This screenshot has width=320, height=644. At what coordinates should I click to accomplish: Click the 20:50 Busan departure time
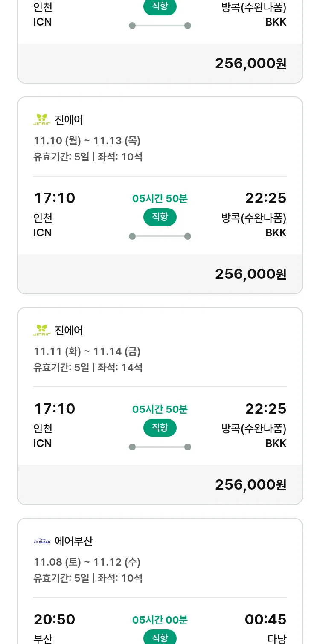pos(55,619)
